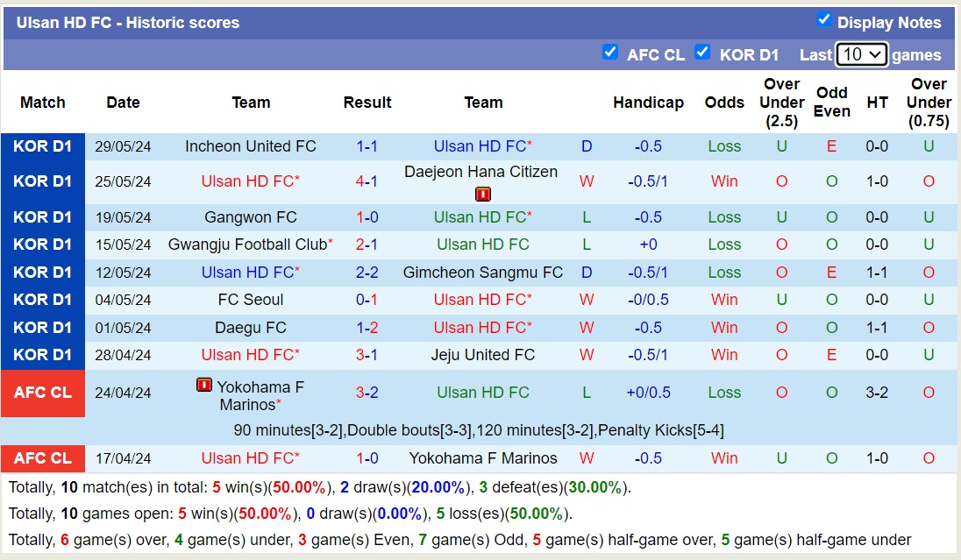Screen dimensions: 961x560
Task: Toggle off the KOR D1 checkbox
Action: (x=702, y=54)
